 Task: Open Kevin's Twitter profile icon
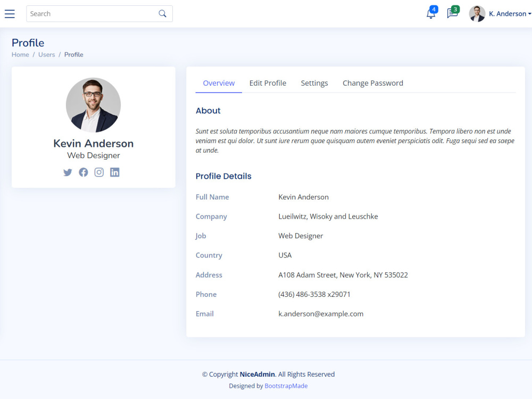point(68,172)
